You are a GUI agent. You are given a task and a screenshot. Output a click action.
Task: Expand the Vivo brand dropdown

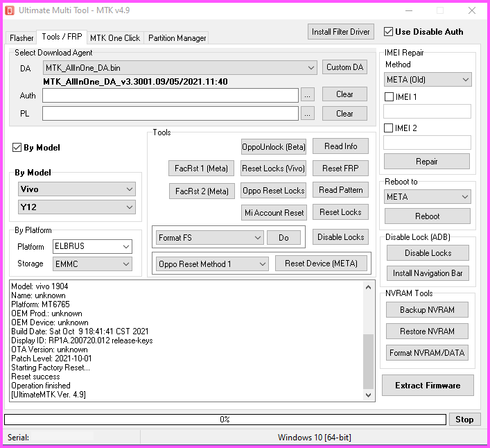77,189
